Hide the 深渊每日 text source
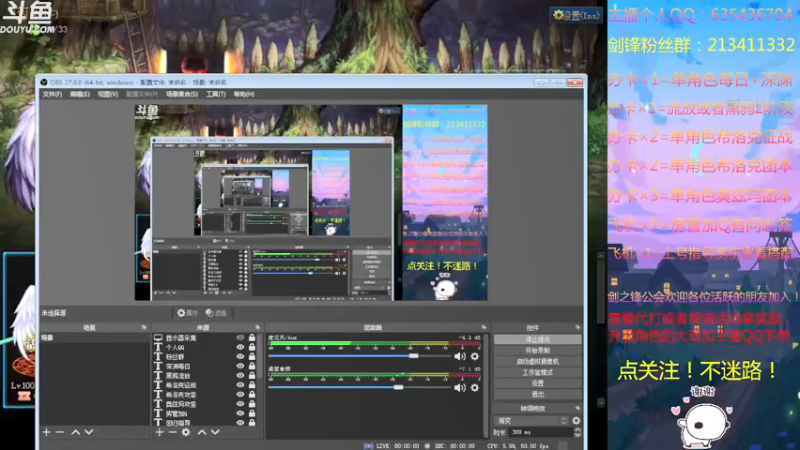The image size is (800, 450). (x=240, y=366)
